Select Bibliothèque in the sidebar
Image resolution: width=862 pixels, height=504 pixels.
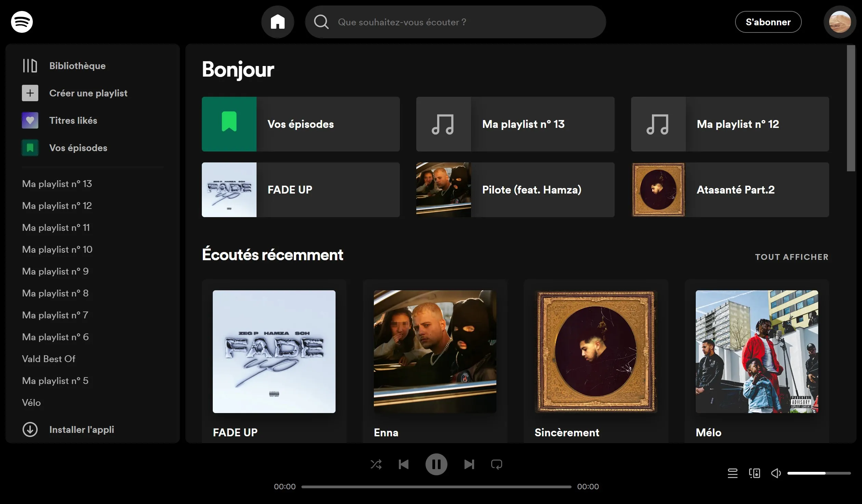pyautogui.click(x=77, y=66)
